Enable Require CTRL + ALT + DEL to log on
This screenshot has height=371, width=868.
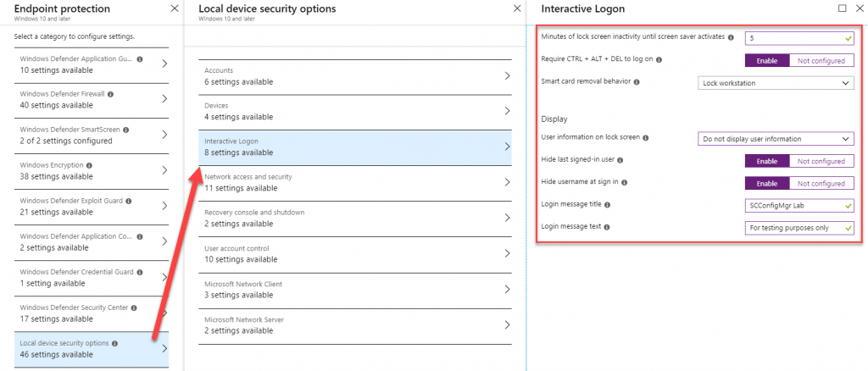coord(766,61)
